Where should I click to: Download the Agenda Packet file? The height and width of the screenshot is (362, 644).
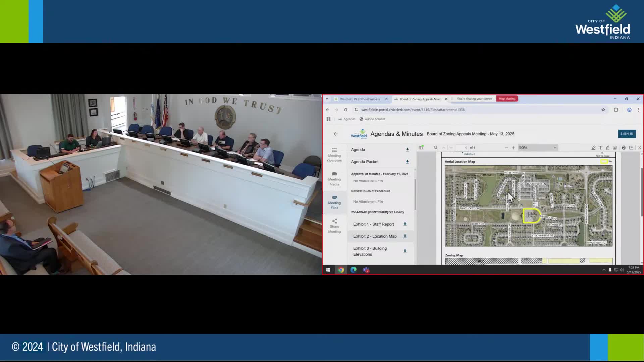click(408, 162)
